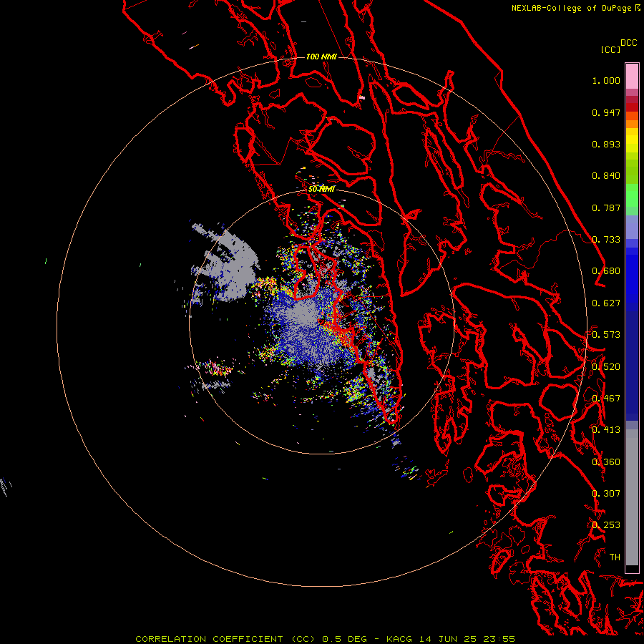
Task: Select the 0.413 scale value
Action: click(606, 430)
